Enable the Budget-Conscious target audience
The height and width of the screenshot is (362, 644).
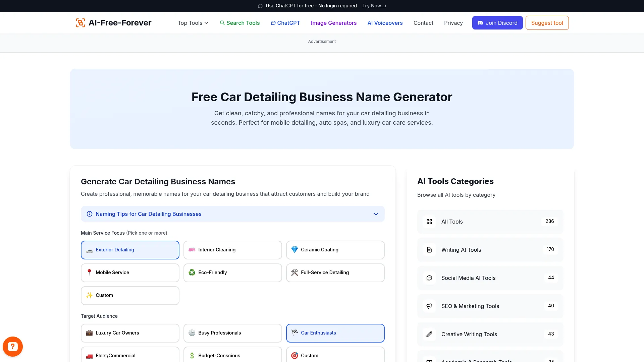[232, 355]
